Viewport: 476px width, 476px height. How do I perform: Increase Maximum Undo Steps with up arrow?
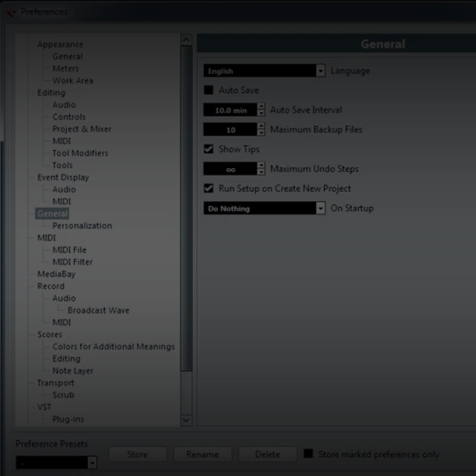pos(261,165)
